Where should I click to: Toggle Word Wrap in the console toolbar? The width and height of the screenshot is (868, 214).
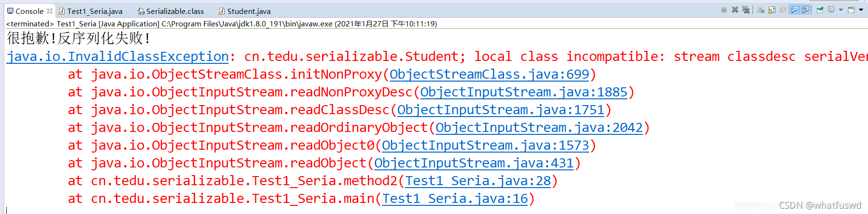pyautogui.click(x=783, y=10)
